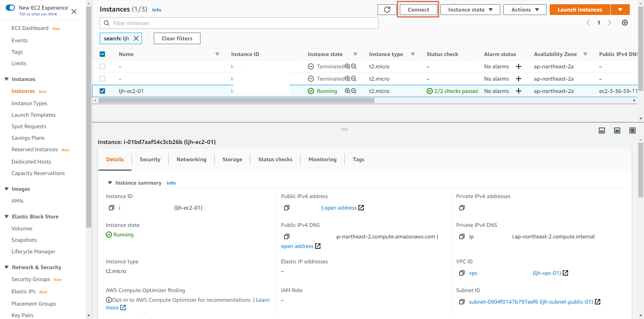Collapse the Network & Security sidebar group

[7, 267]
